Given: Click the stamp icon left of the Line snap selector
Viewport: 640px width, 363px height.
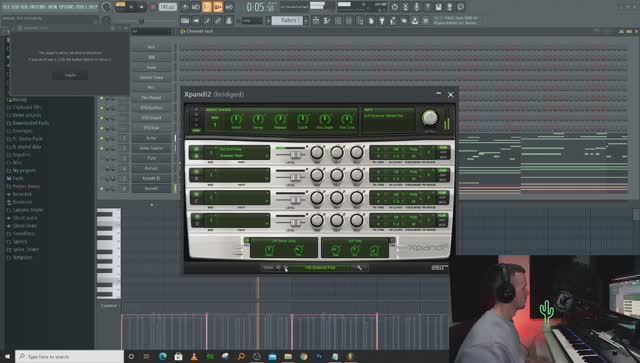Looking at the screenshot, I should [229, 20].
